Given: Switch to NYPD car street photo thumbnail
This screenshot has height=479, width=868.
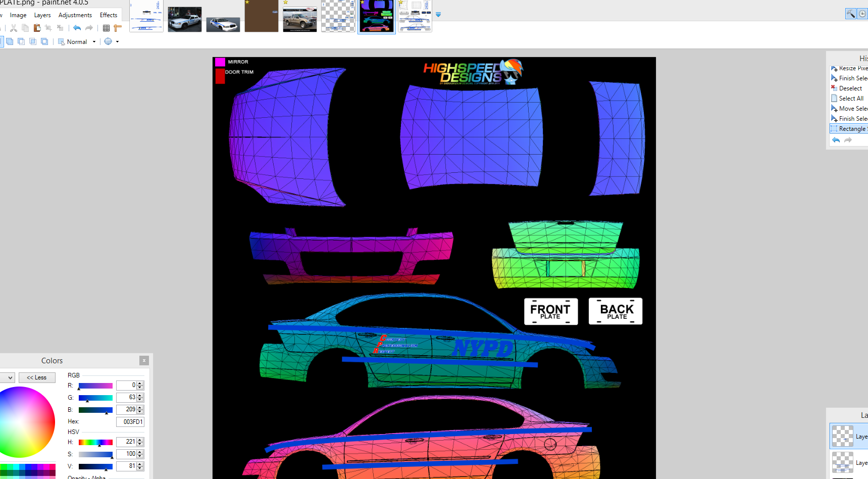Looking at the screenshot, I should pos(185,19).
